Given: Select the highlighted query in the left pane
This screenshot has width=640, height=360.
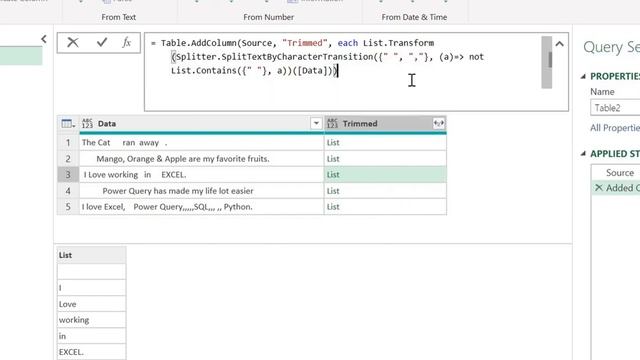Looking at the screenshot, I should click(21, 56).
